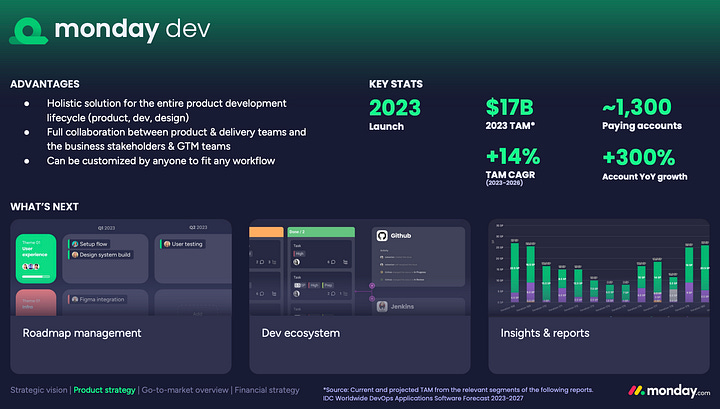720x409 pixels.
Task: Click the $17B TAM statistic
Action: pos(510,114)
